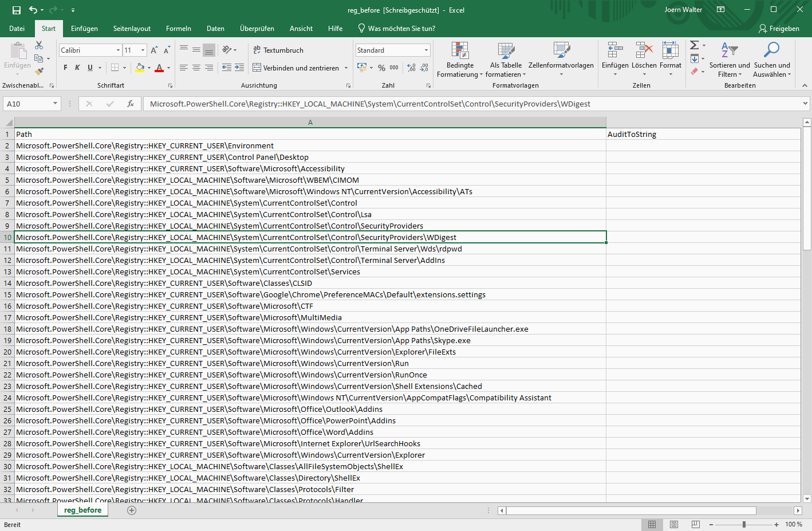Click the Save icon in title bar
Screen dimensions: 812x531
coord(17,10)
